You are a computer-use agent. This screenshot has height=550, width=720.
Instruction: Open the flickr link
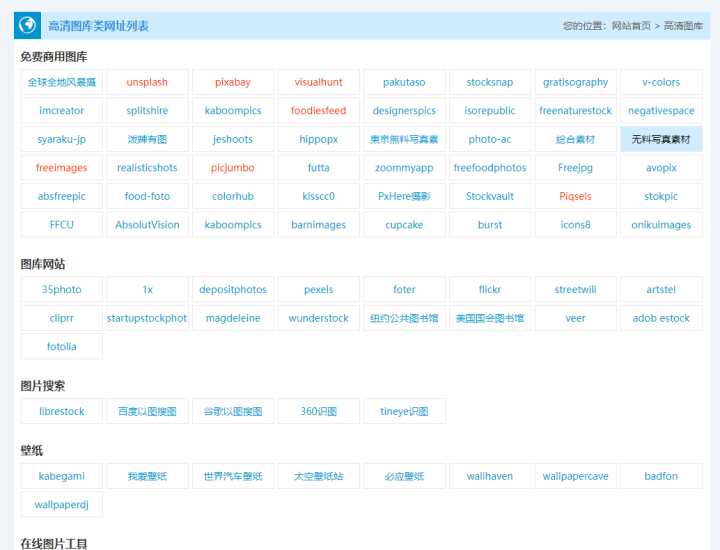click(490, 290)
